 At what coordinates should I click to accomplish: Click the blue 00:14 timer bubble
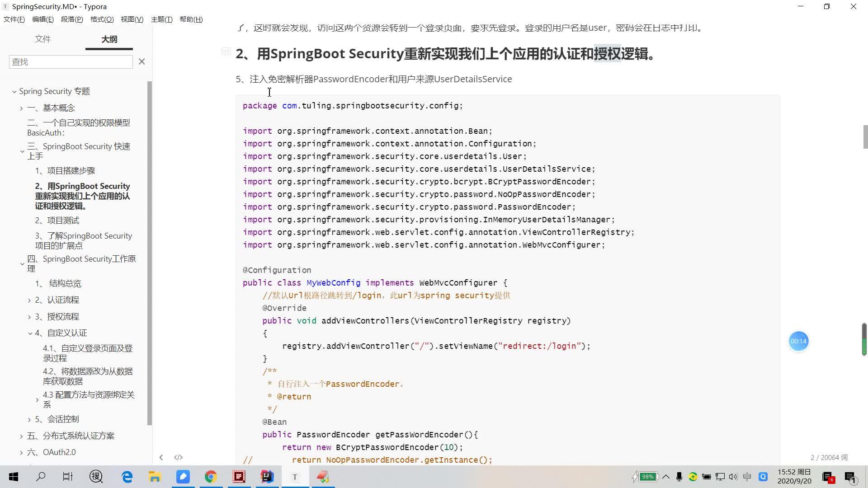click(798, 341)
